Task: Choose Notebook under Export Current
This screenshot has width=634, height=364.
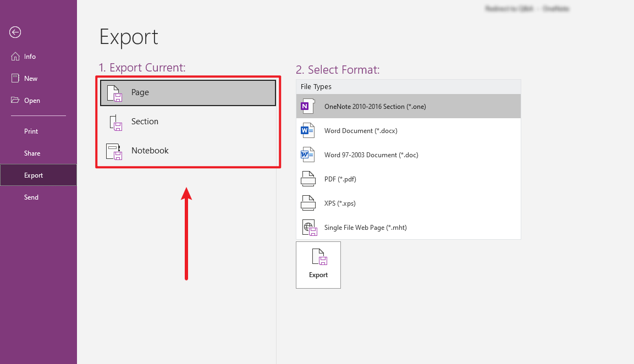Action: tap(188, 151)
